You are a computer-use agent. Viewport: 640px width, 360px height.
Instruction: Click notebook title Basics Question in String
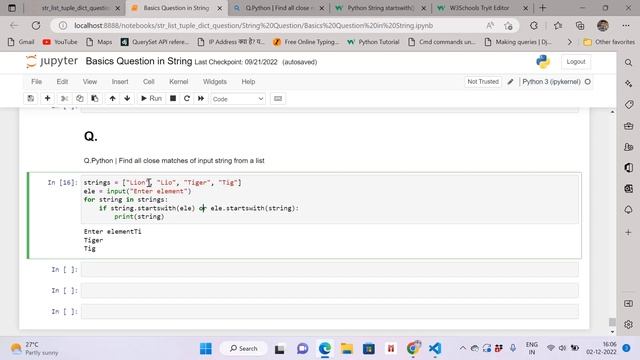point(139,61)
